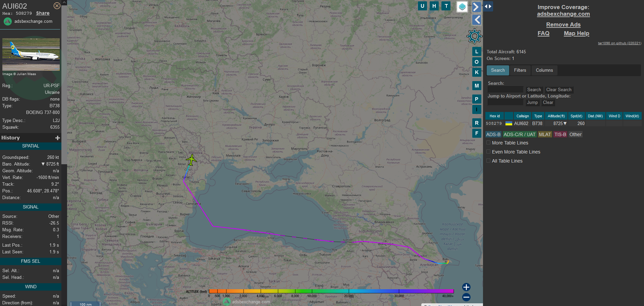This screenshot has height=306, width=644.
Task: Zoom in with the plus button
Action: click(x=466, y=287)
